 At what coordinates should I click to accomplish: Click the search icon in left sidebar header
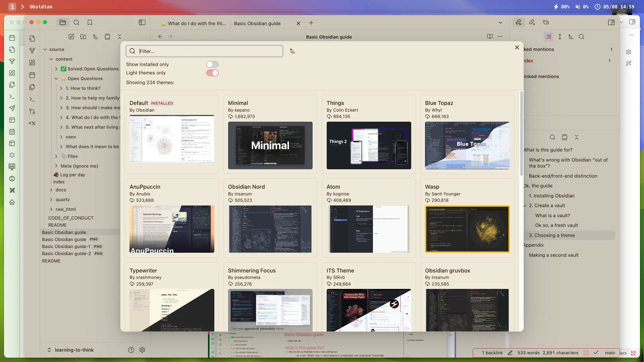click(76, 22)
